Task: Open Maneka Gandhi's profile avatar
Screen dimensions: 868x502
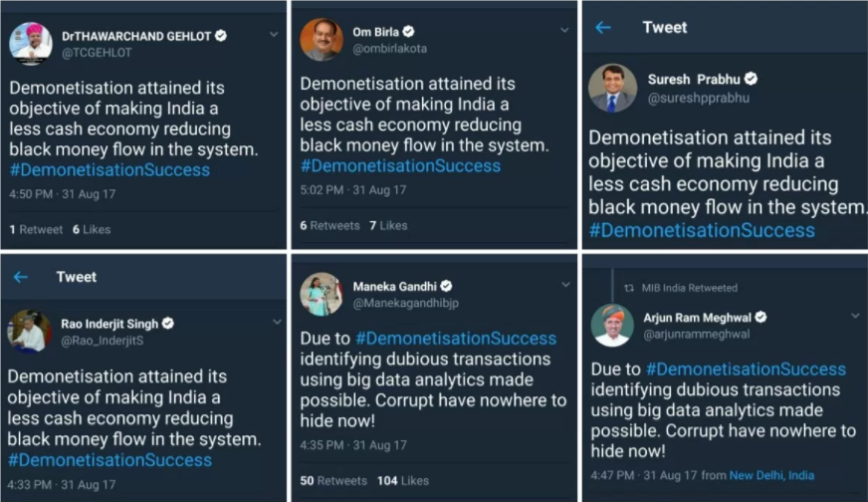Action: point(321,294)
